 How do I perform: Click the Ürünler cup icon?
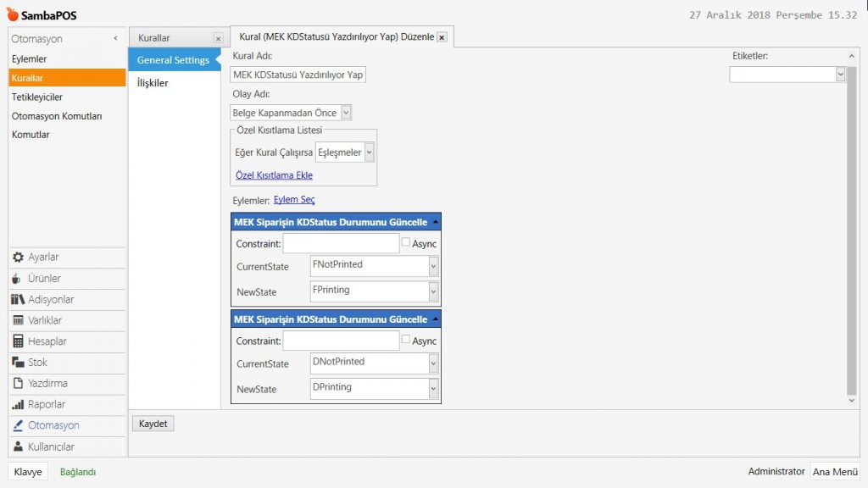coord(19,279)
